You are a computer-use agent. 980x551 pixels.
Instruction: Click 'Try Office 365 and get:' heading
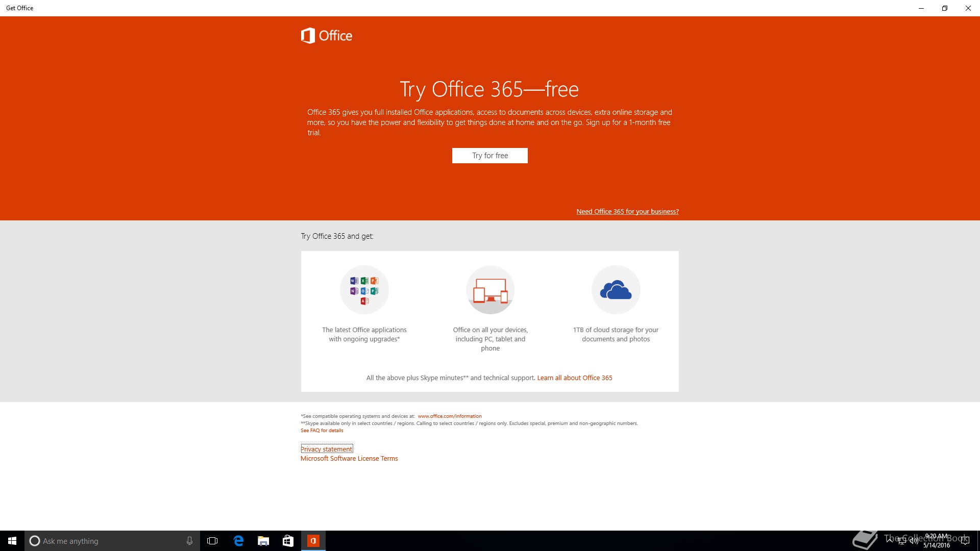click(337, 236)
